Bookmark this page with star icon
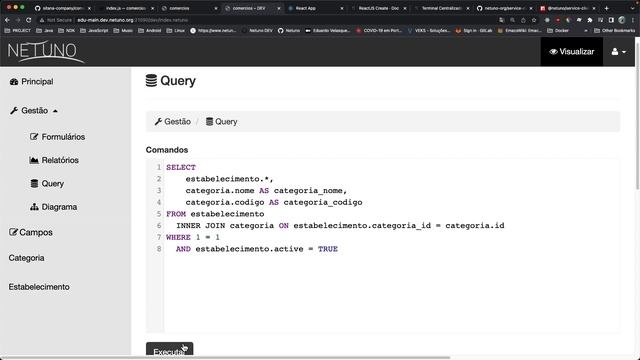This screenshot has height=360, width=640. tap(533, 20)
